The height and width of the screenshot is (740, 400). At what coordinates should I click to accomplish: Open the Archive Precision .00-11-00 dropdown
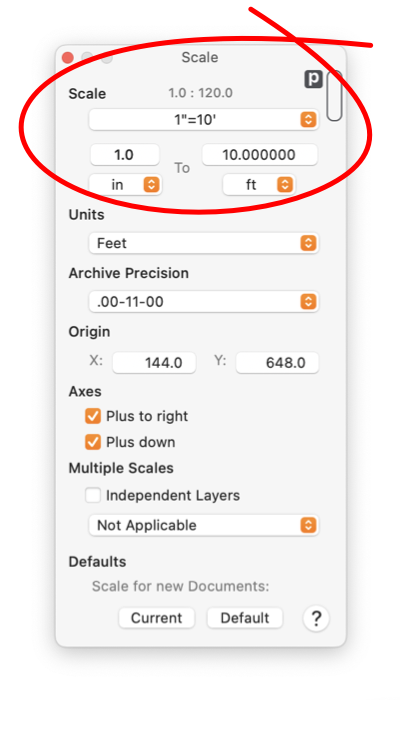coord(204,302)
